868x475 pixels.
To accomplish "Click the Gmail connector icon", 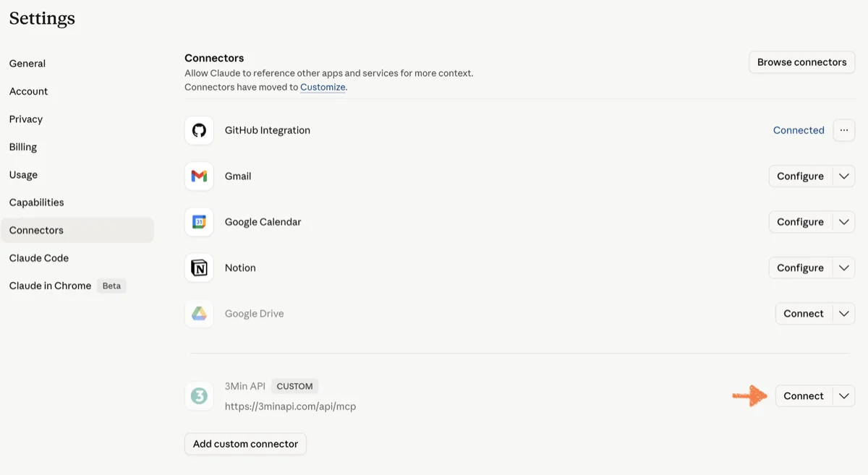I will (x=199, y=176).
